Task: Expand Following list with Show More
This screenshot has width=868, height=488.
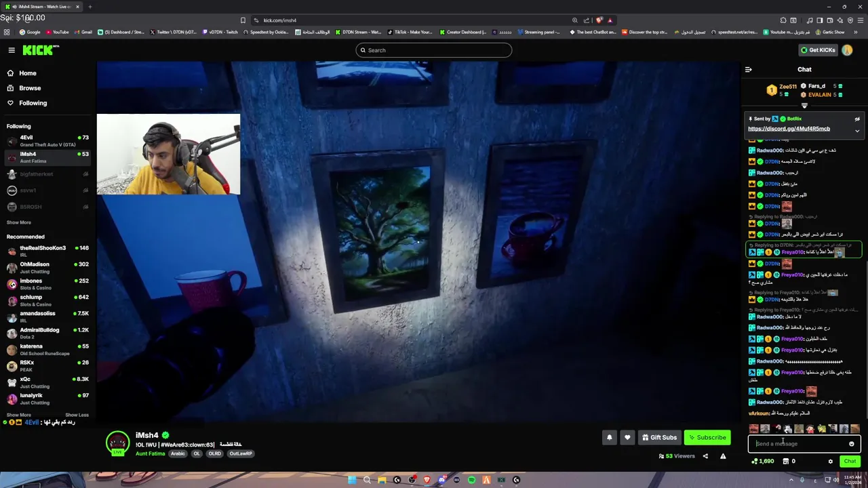Action: point(19,222)
